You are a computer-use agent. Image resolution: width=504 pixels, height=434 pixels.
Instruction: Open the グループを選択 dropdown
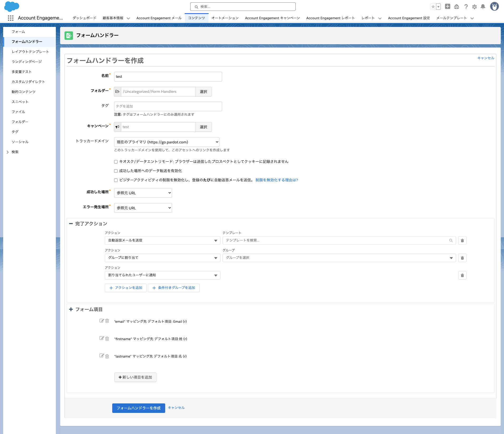point(339,258)
